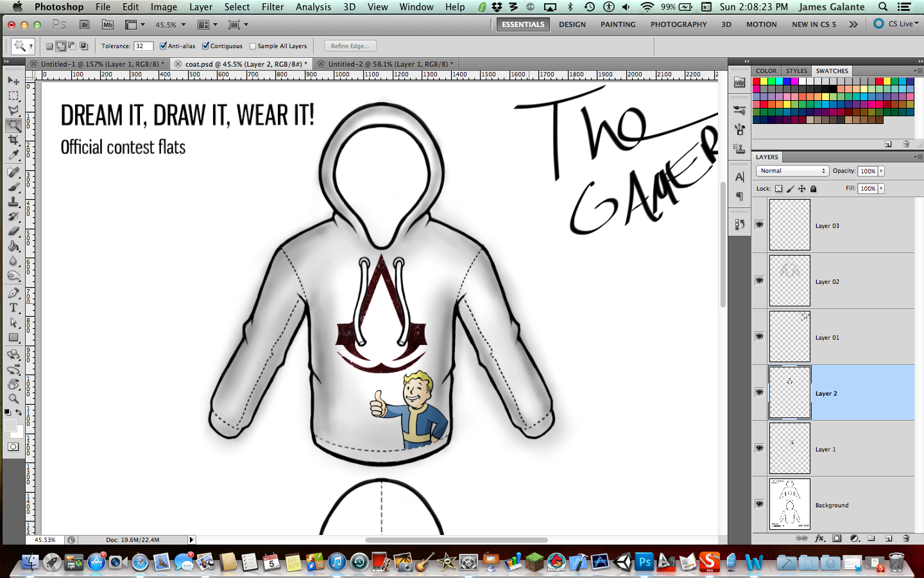Viewport: 924px width, 578px height.
Task: Select the Eyedropper tool
Action: (x=13, y=155)
